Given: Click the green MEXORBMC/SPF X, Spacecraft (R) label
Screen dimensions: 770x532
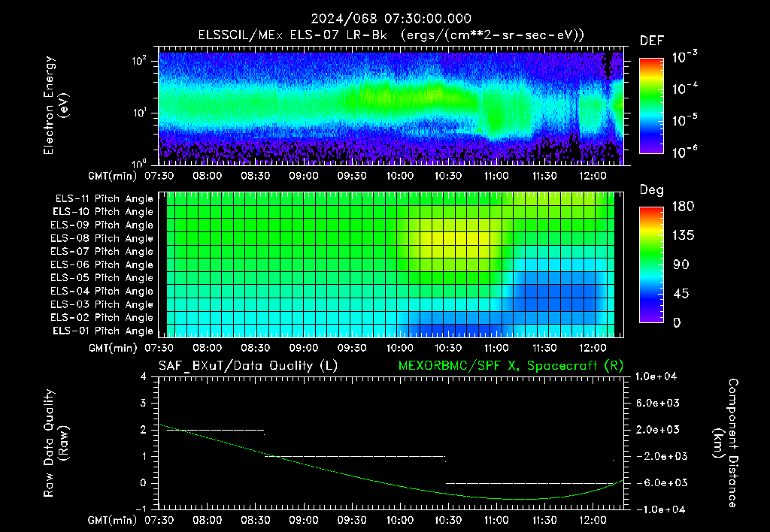Looking at the screenshot, I should pyautogui.click(x=511, y=366).
